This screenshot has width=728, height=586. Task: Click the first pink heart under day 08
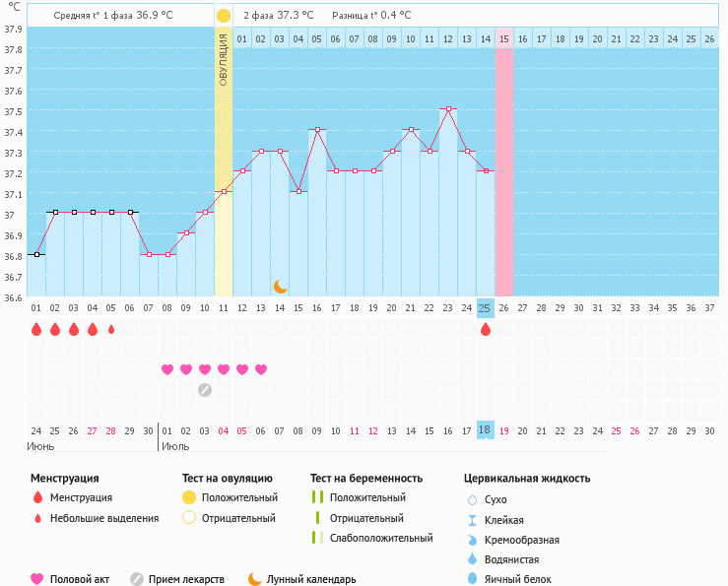(x=167, y=369)
